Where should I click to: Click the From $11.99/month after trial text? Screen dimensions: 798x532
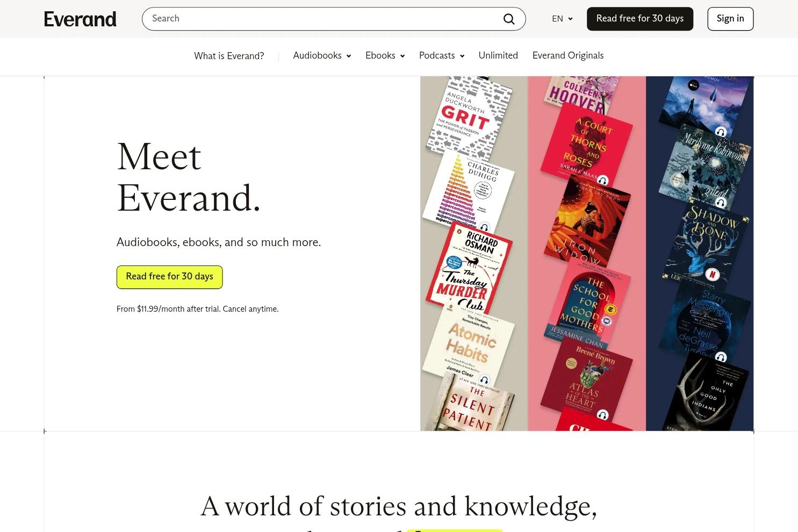click(198, 309)
